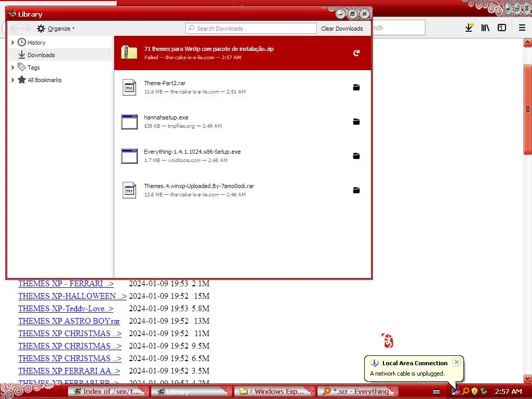The image size is (532, 399).
Task: Click the file icon beside Themes.4.winxp rar
Action: (x=129, y=190)
